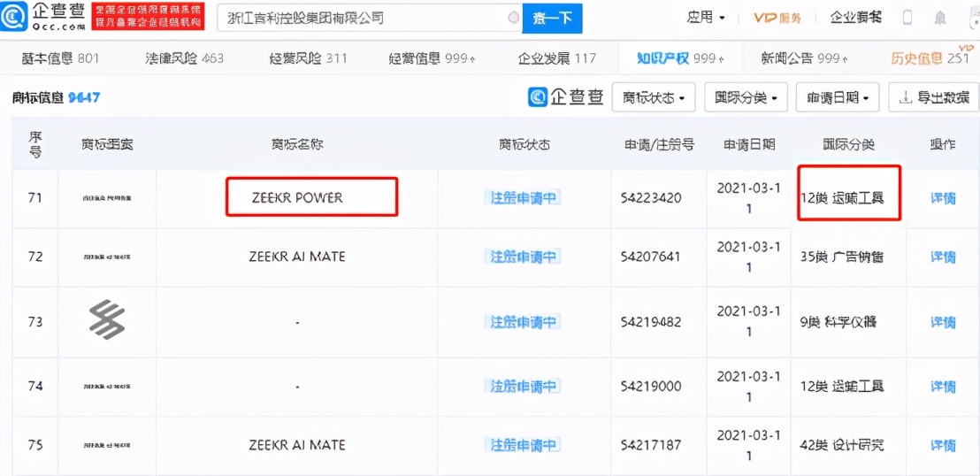Open trademark image thumbnail in row 72
This screenshot has width=980, height=476.
point(107,257)
